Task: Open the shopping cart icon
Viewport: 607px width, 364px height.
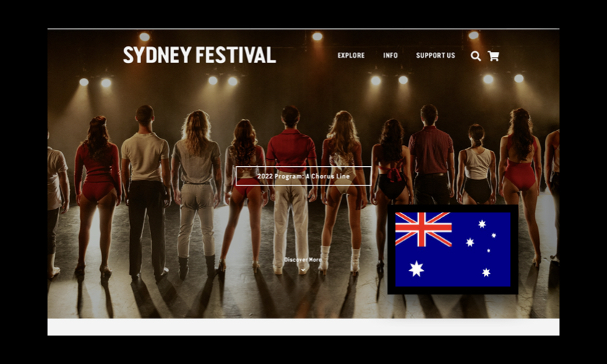Action: tap(494, 56)
